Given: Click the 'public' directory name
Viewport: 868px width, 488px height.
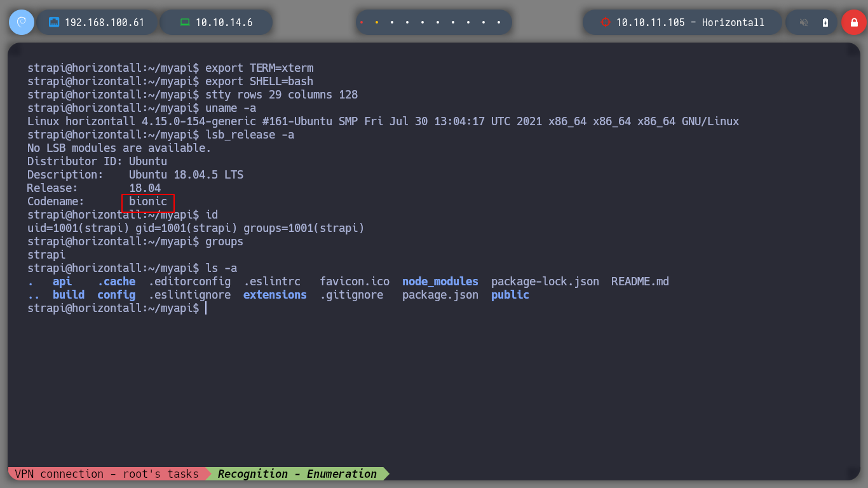Looking at the screenshot, I should pyautogui.click(x=510, y=295).
